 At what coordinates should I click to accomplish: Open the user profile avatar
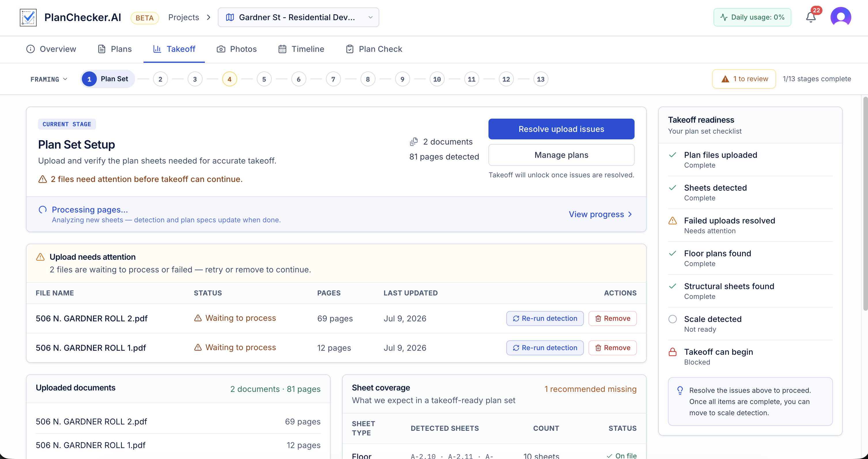pos(841,17)
